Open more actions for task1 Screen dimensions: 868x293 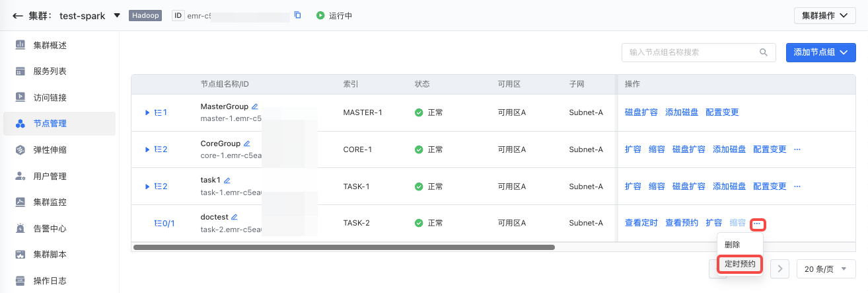click(797, 187)
